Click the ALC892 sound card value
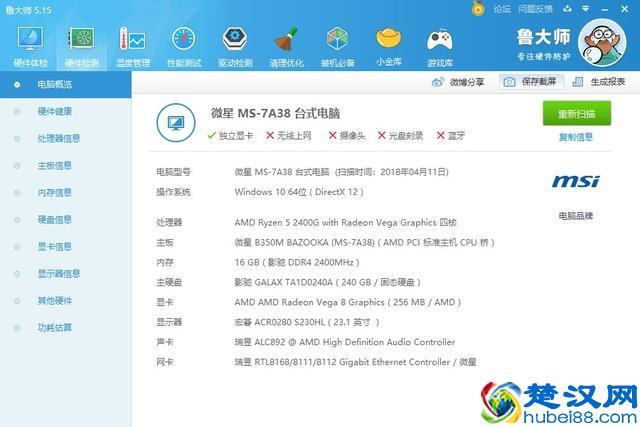 344,342
